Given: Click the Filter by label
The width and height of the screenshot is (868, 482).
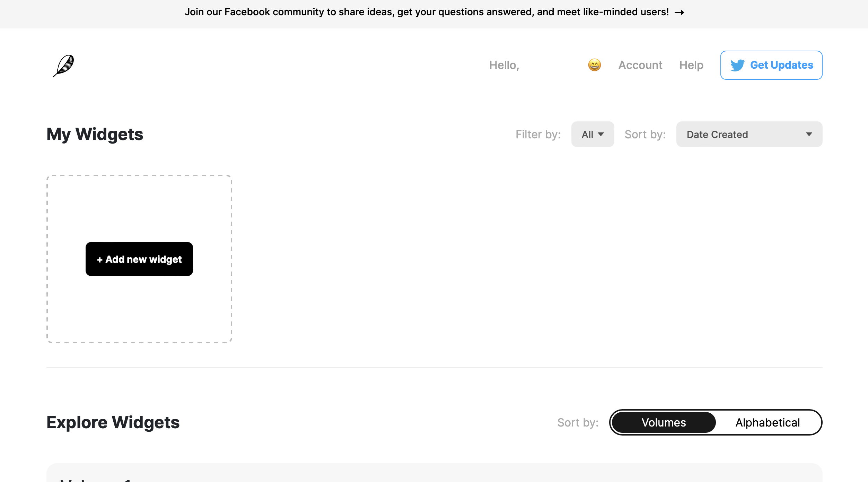Looking at the screenshot, I should pyautogui.click(x=538, y=134).
